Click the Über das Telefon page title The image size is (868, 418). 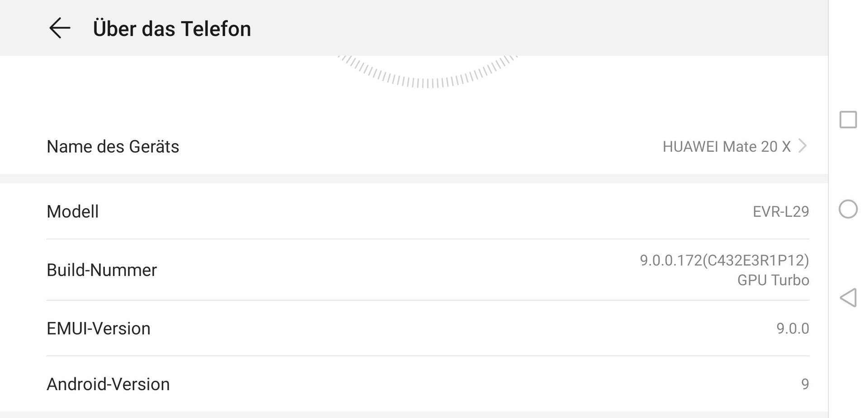pyautogui.click(x=172, y=28)
